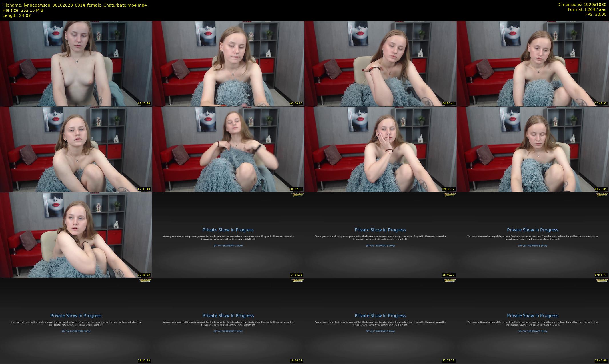Click the 11:23.85 timestamp label
This screenshot has height=364, width=609.
pyautogui.click(x=600, y=189)
